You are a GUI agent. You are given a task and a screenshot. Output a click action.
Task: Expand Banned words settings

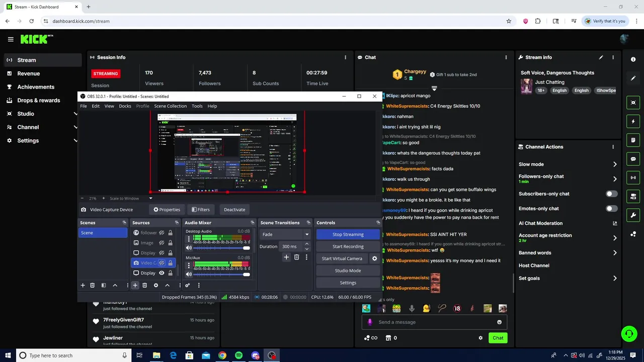(x=615, y=253)
